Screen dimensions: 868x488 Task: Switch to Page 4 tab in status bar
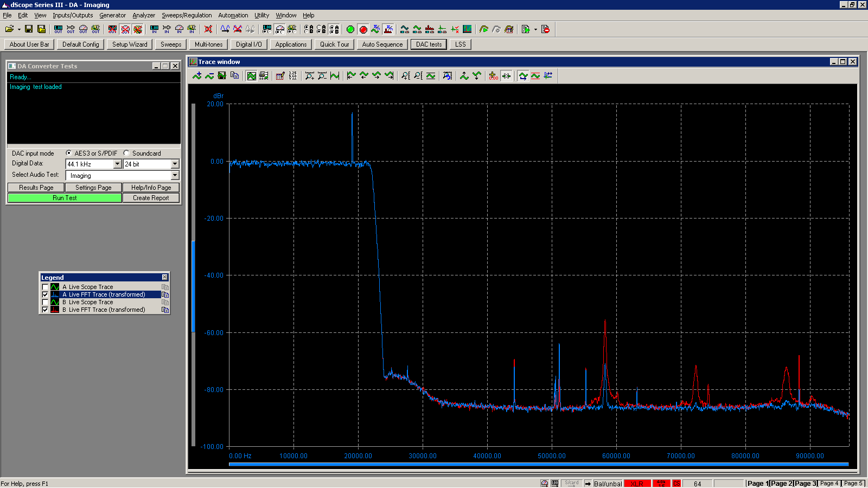coord(829,484)
